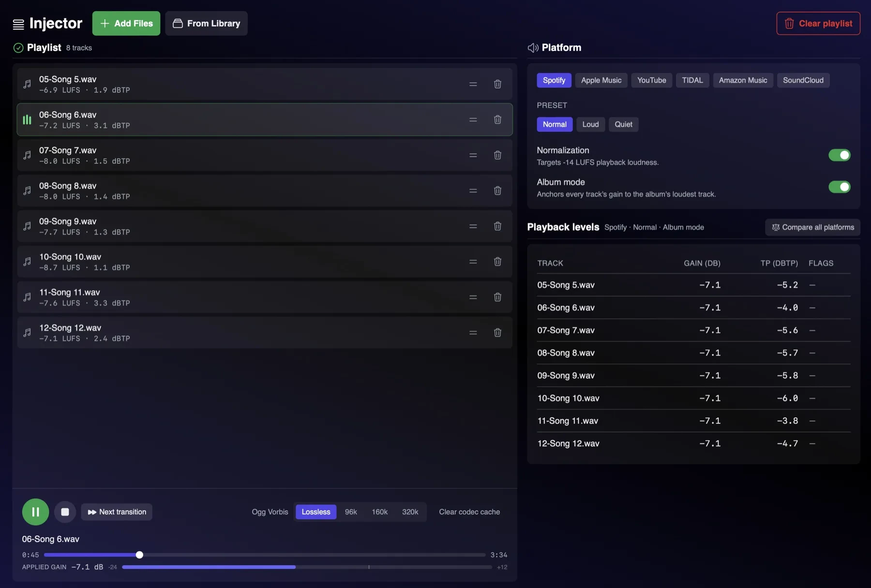
Task: Delete the 09-Song 9.wav track
Action: pyautogui.click(x=497, y=226)
